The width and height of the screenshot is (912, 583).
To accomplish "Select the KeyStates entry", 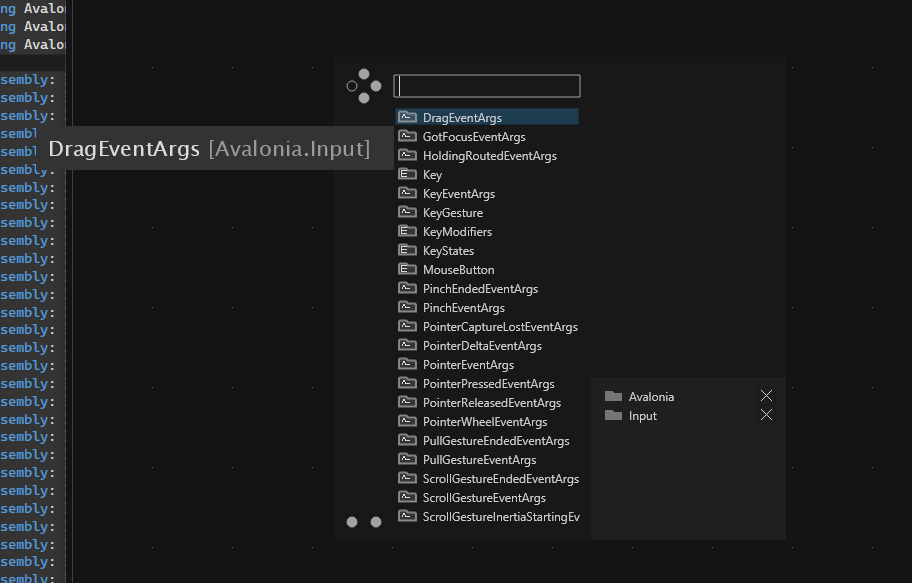I will [448, 251].
